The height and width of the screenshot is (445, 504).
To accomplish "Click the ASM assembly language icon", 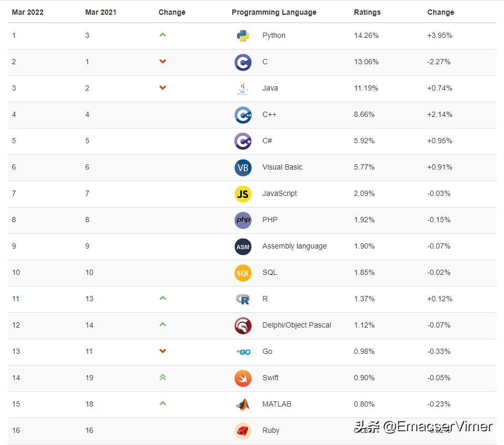I will pos(243,246).
